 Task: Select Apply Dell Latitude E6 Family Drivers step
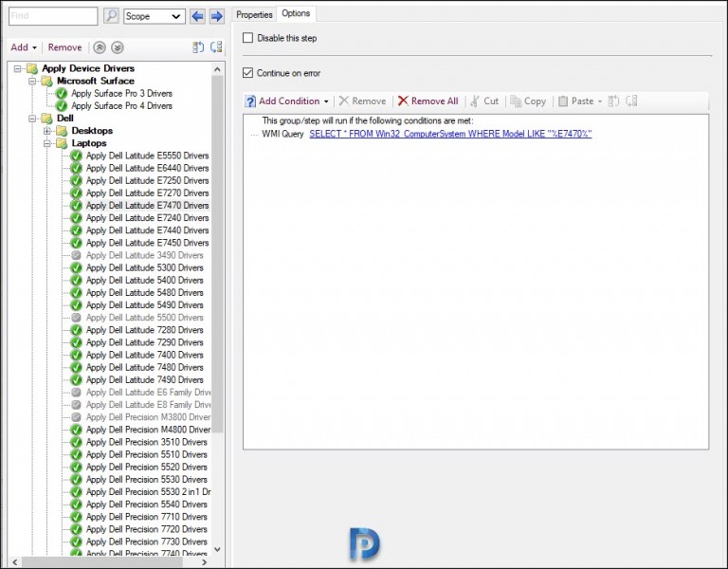pyautogui.click(x=148, y=393)
